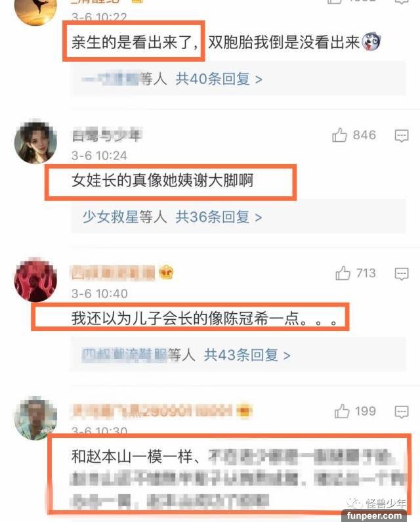Open the red flame avatar profile
Viewport: 420px width, 522px height.
pos(35,280)
